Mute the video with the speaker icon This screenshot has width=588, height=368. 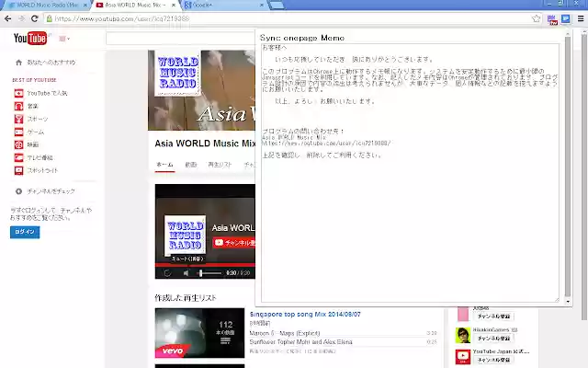coord(186,273)
